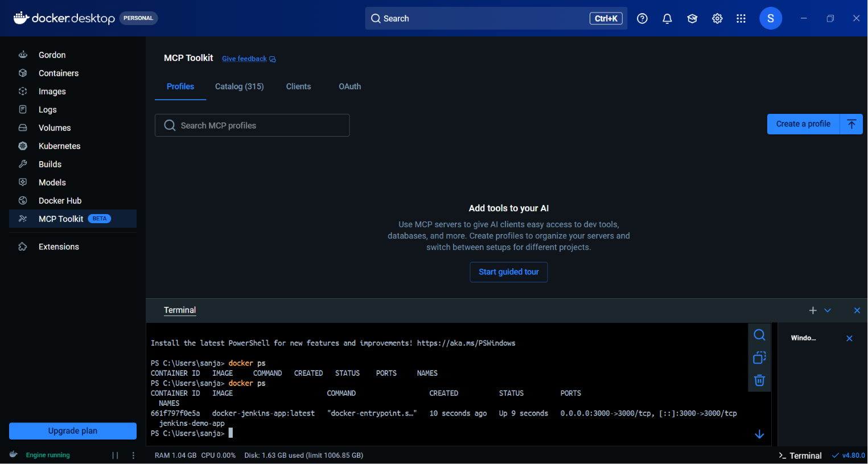This screenshot has height=464, width=868.
Task: Open the Builds section
Action: (x=73, y=164)
